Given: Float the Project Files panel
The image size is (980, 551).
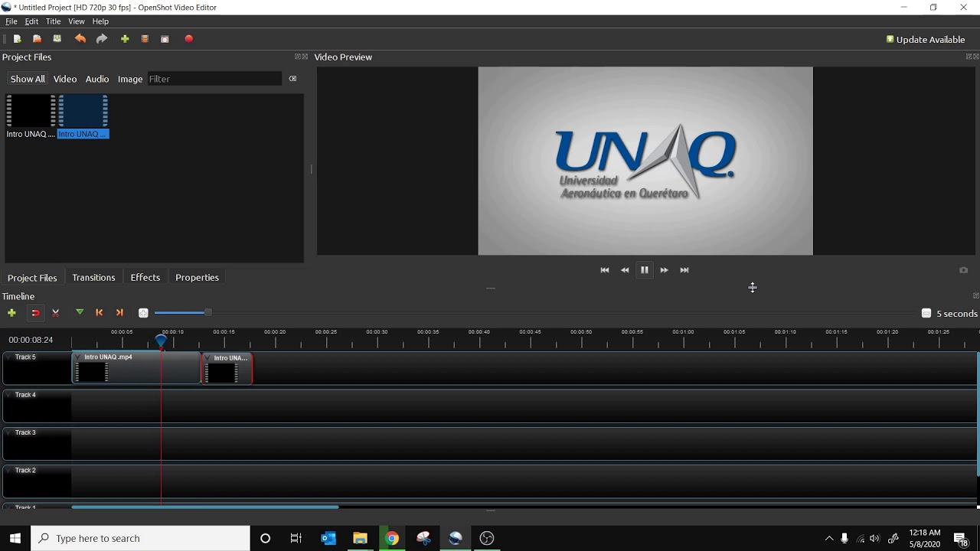Looking at the screenshot, I should (x=298, y=57).
